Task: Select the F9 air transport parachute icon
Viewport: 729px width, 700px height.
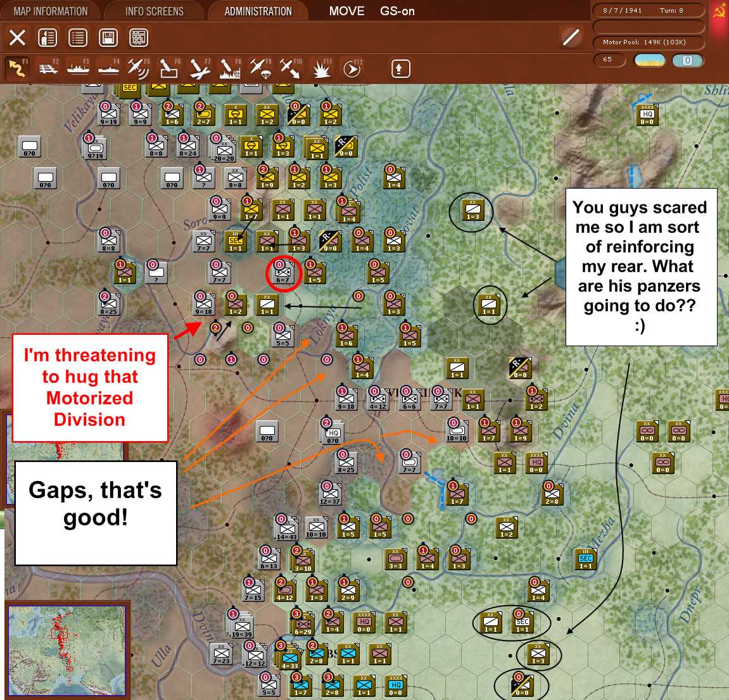Action: (260, 69)
